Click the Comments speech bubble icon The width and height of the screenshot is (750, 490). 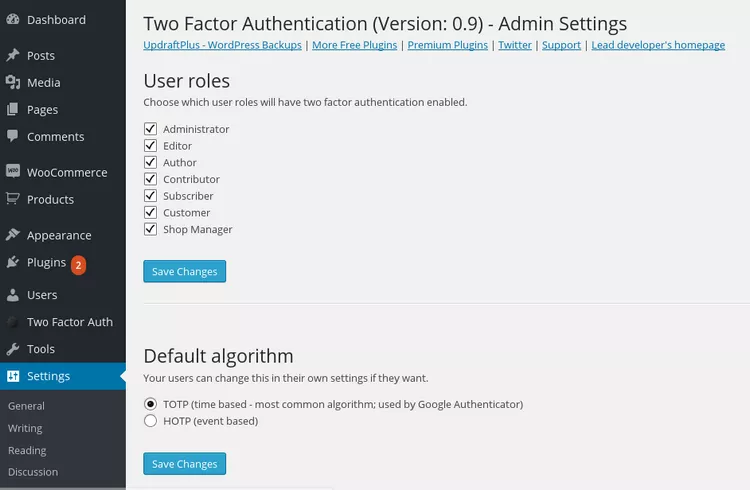tap(13, 136)
